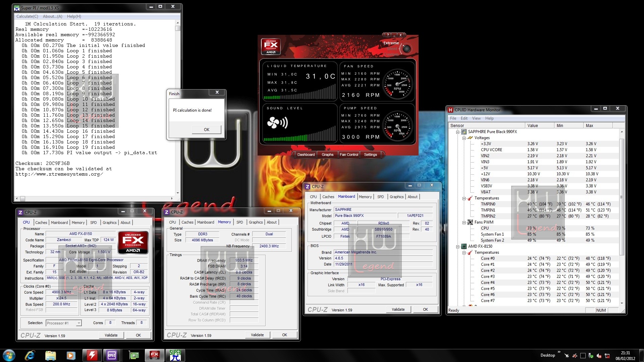Click Z icon of CPU-Z CPU window title
The height and width of the screenshot is (362, 644).
click(x=20, y=213)
